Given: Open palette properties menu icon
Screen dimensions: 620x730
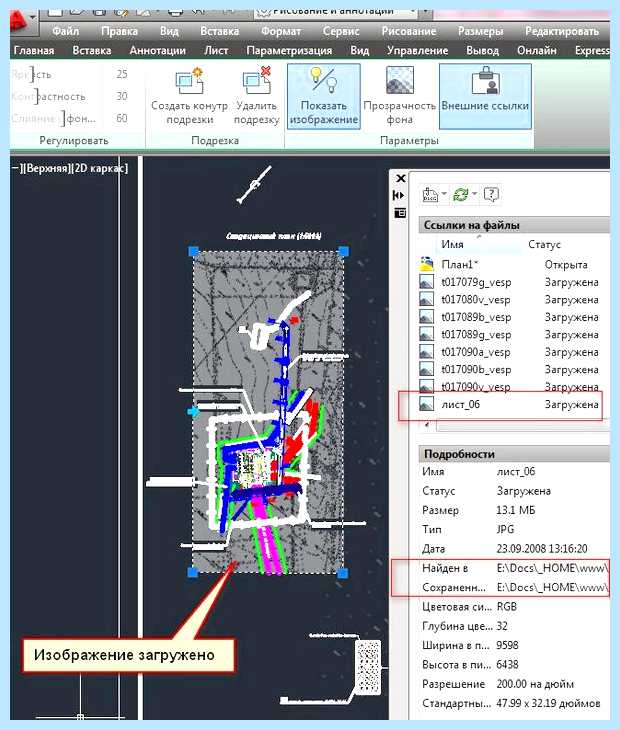Looking at the screenshot, I should pos(400,213).
